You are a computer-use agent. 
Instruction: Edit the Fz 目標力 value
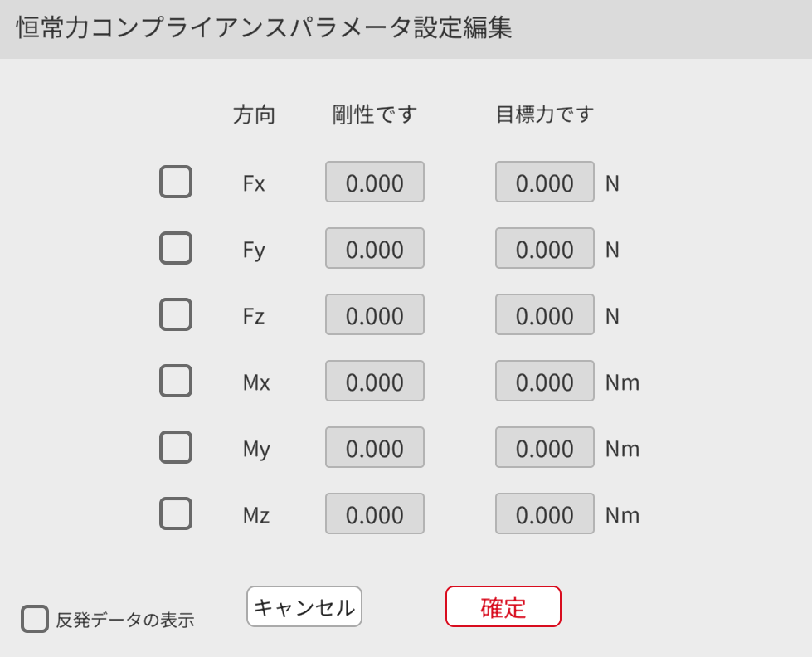[x=545, y=315]
